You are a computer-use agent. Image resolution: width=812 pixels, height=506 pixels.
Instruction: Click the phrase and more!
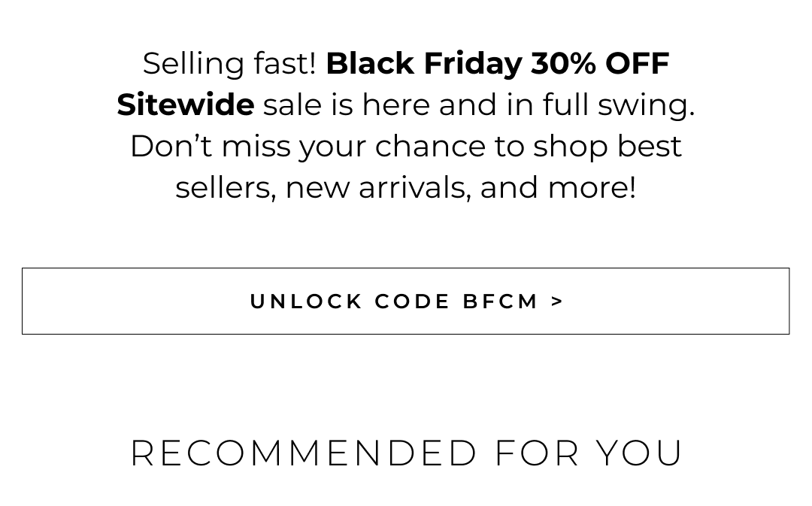[556, 187]
